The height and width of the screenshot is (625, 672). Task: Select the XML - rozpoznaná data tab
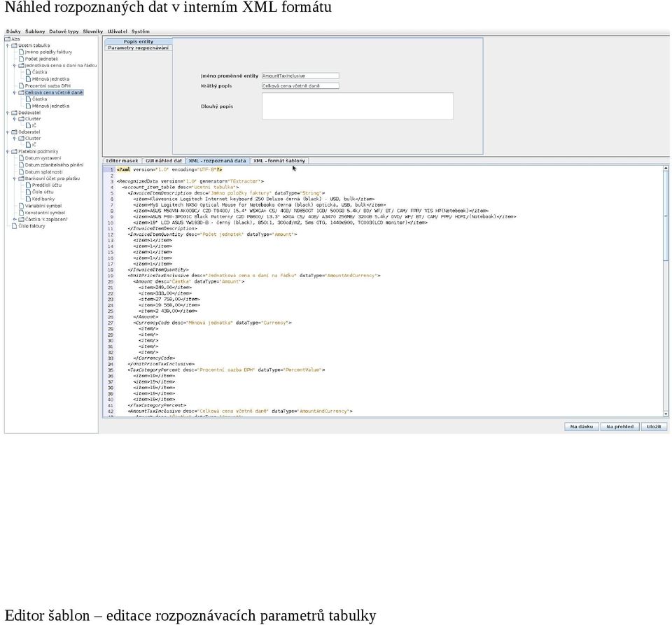(x=217, y=161)
